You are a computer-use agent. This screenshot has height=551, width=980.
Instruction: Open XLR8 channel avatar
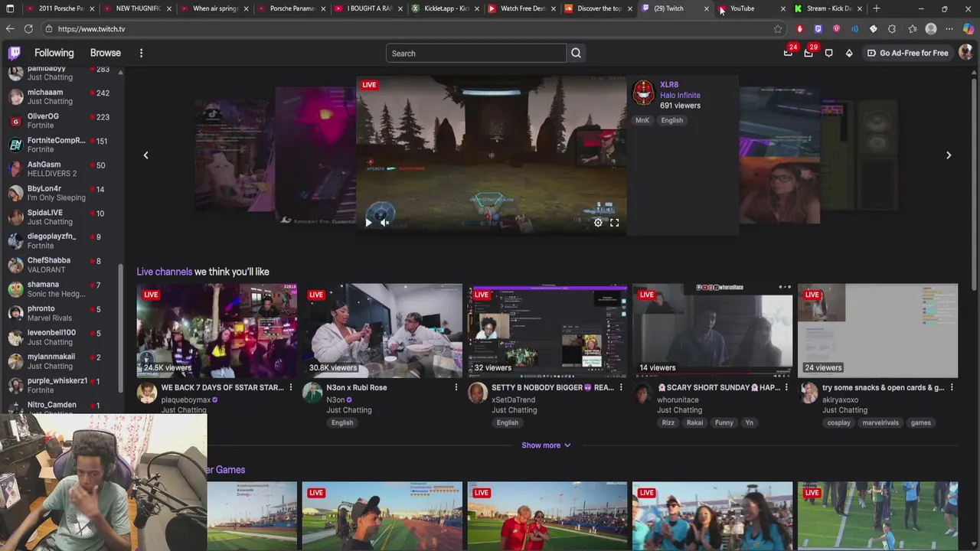click(643, 93)
